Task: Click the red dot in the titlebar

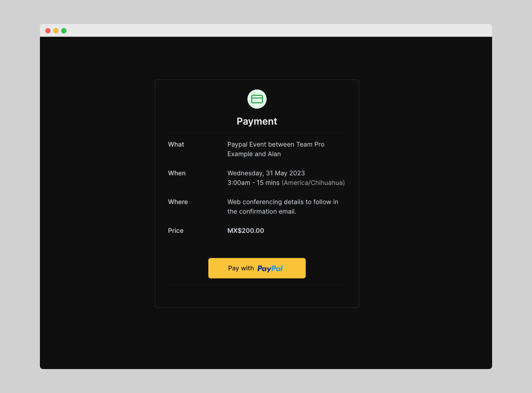Action: point(48,30)
